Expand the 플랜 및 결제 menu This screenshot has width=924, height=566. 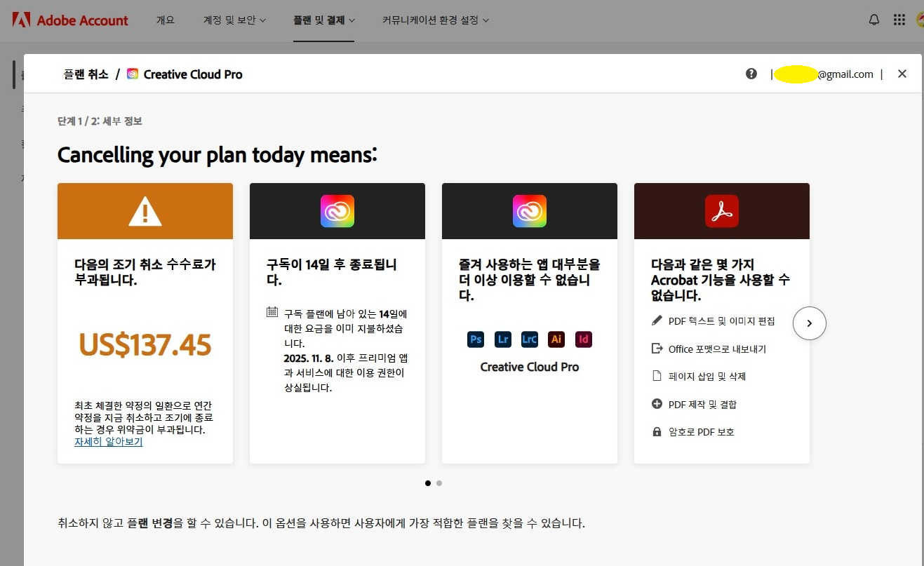tap(324, 20)
